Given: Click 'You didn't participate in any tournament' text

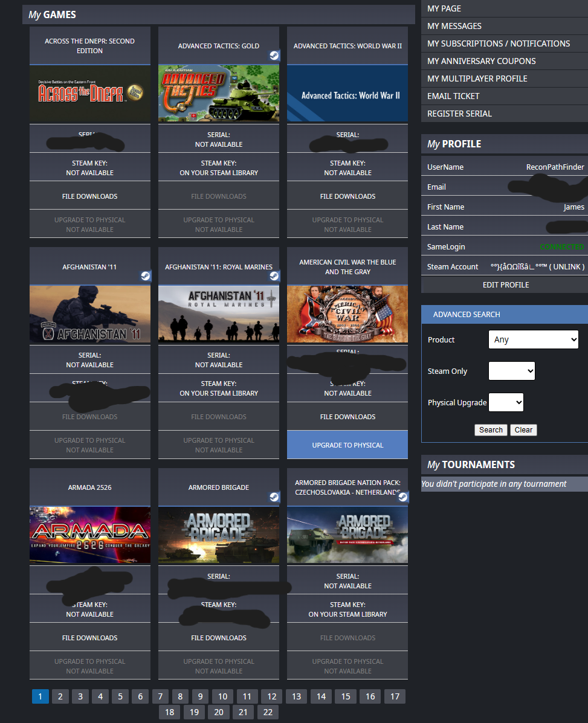Looking at the screenshot, I should click(494, 484).
